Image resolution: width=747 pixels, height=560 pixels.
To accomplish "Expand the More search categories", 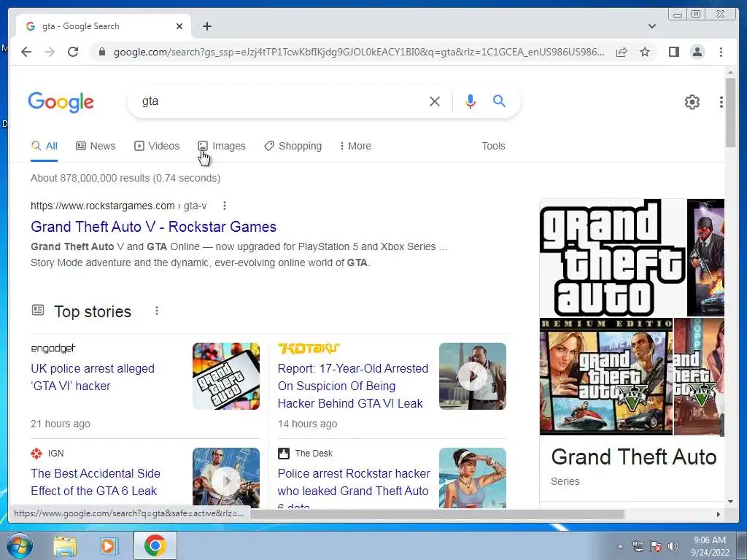I will (x=355, y=146).
